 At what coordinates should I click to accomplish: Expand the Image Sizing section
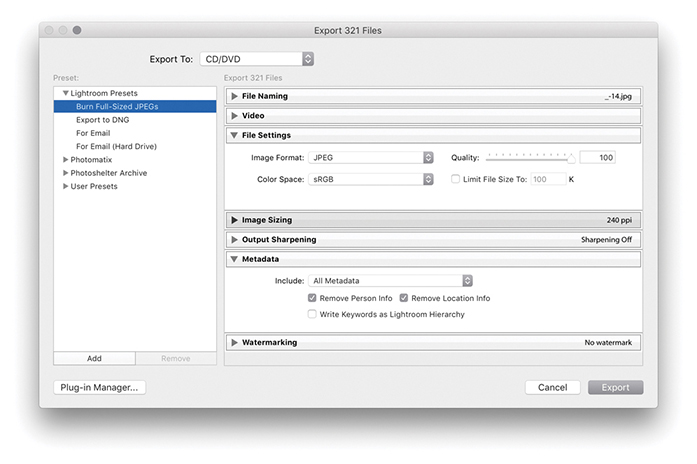click(234, 220)
